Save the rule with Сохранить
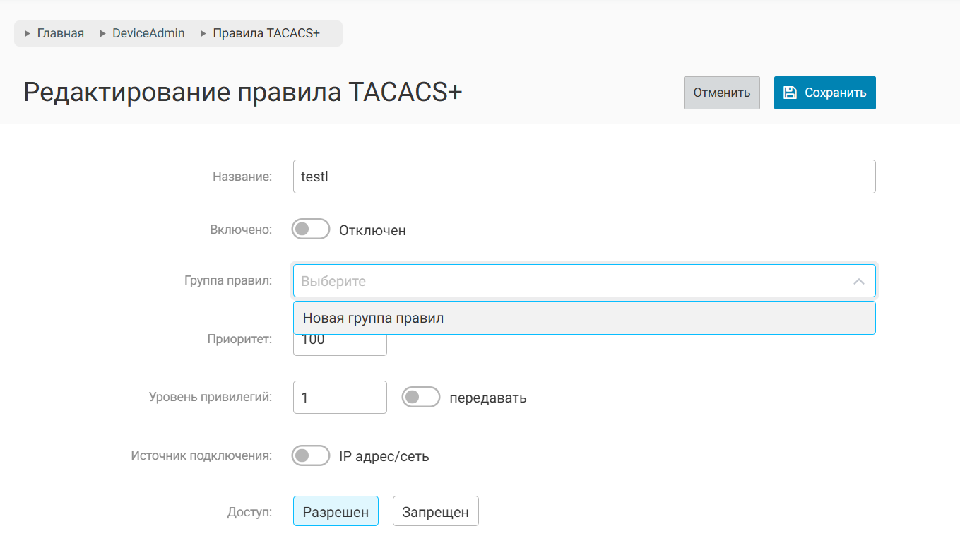960x560 pixels. tap(824, 93)
